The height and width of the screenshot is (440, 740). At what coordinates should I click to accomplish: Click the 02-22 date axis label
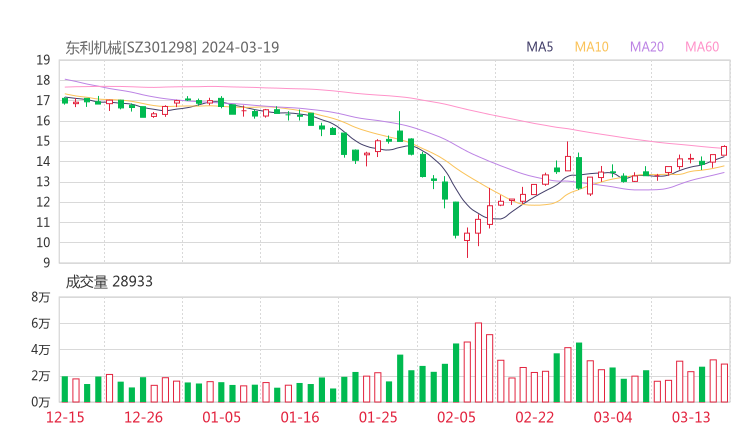coord(534,417)
